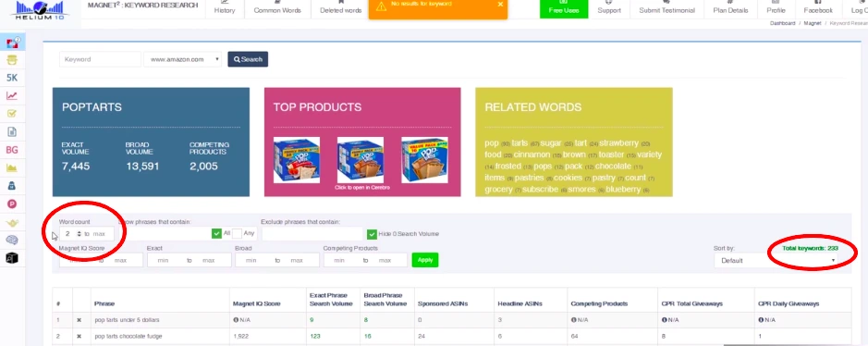The height and width of the screenshot is (346, 868).
Task: Adjust the Word count minimum stepper arrows
Action: [79, 234]
